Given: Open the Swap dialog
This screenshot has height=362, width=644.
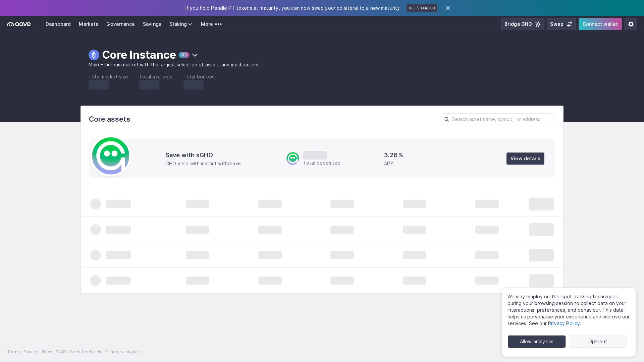Looking at the screenshot, I should click(561, 24).
